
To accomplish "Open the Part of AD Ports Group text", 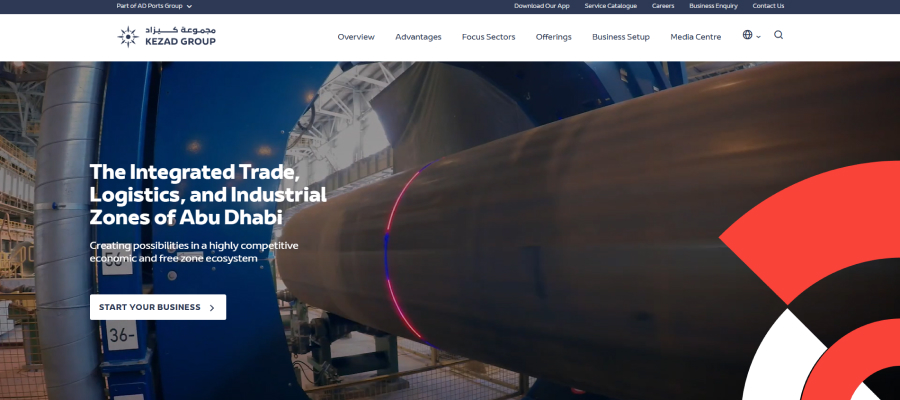I will coord(149,6).
